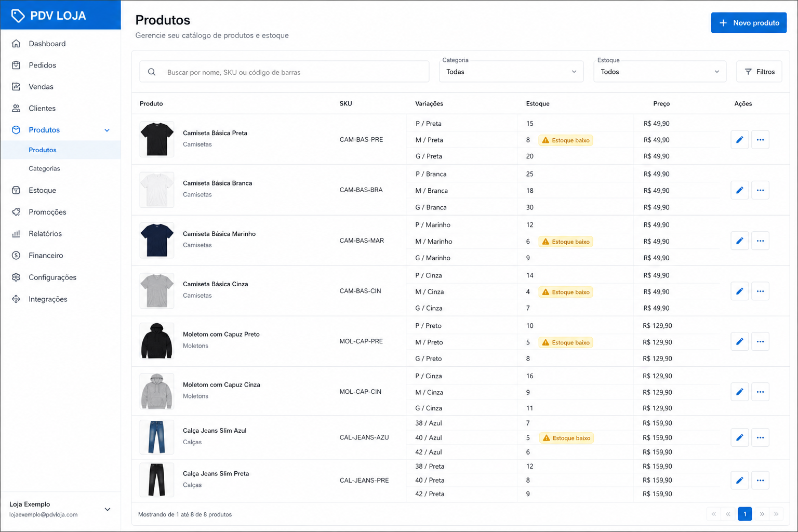Open more actions for Camiseta Básica Marinho
This screenshot has width=798, height=532.
tap(760, 241)
